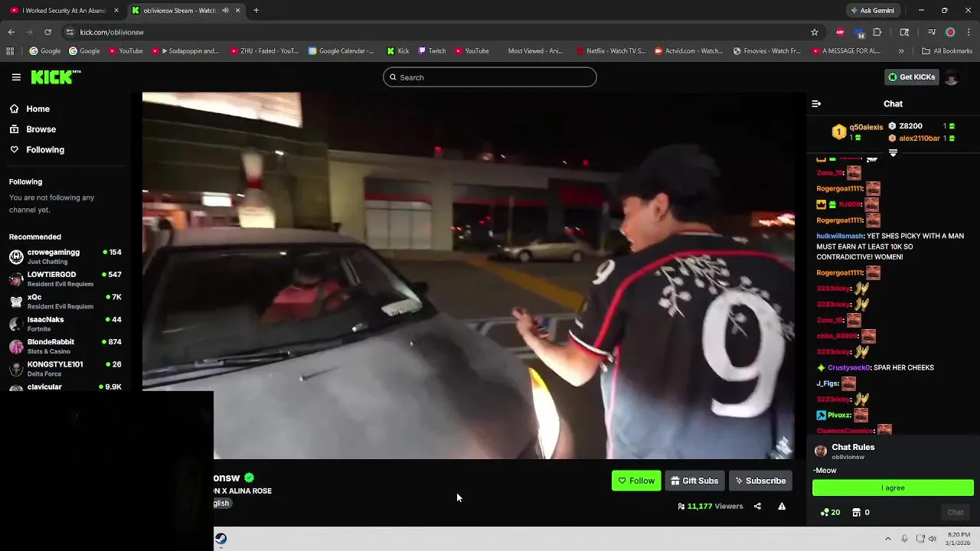This screenshot has width=980, height=551.
Task: Open the taskbar clock and date
Action: click(x=959, y=539)
